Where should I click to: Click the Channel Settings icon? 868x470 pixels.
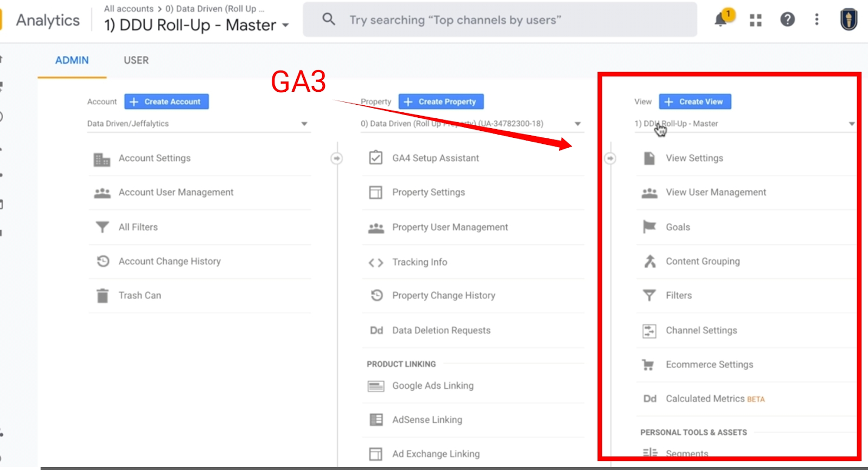(649, 331)
